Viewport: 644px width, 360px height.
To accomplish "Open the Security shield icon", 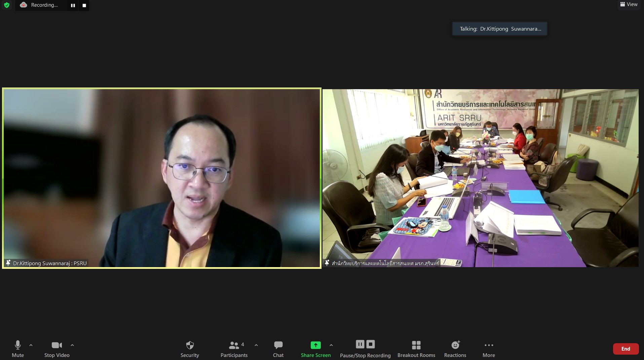I will pos(190,349).
